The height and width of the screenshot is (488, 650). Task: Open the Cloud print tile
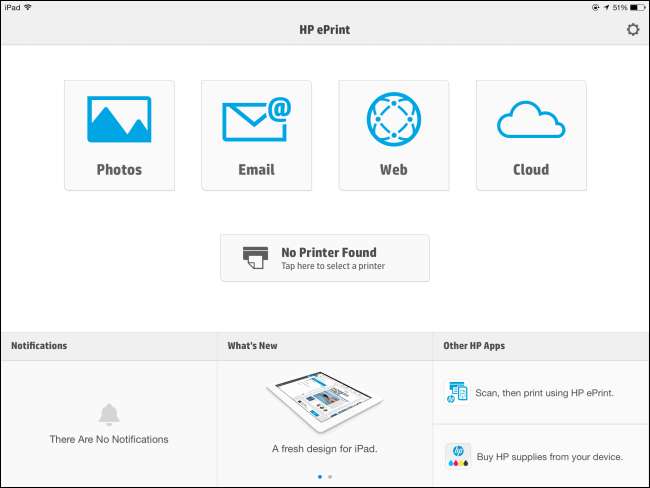(531, 135)
